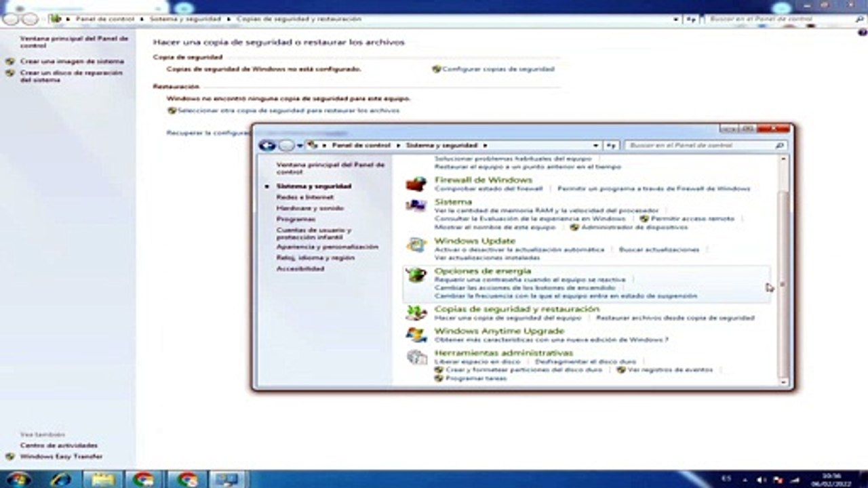Select Hardware y sonido category

coord(310,208)
